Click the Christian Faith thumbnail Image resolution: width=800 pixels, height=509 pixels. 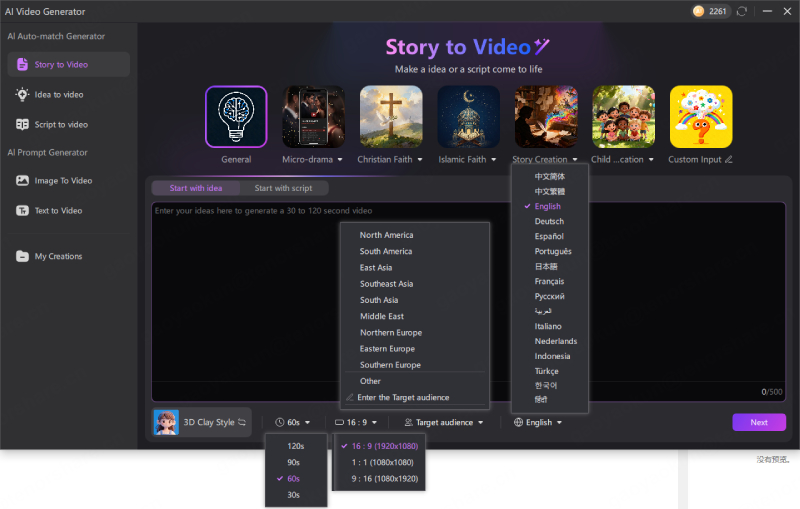(391, 116)
